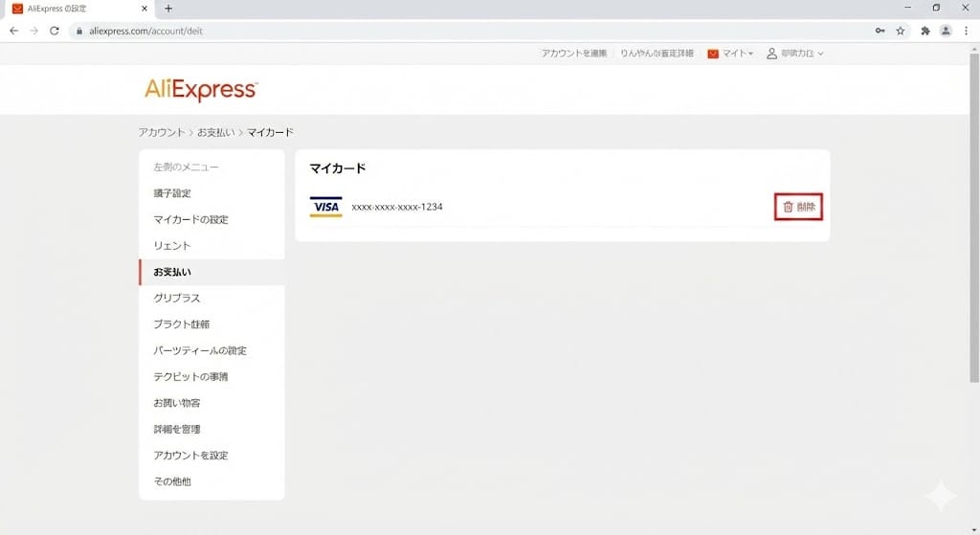Image resolution: width=980 pixels, height=535 pixels.
Task: Open アカウントを編集 link in top bar
Action: point(574,54)
